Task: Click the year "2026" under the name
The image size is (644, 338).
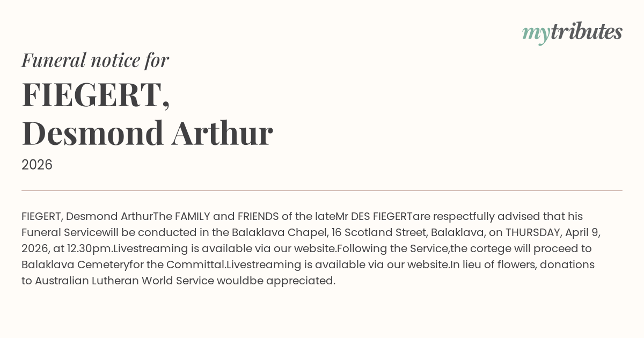Action: pos(37,165)
